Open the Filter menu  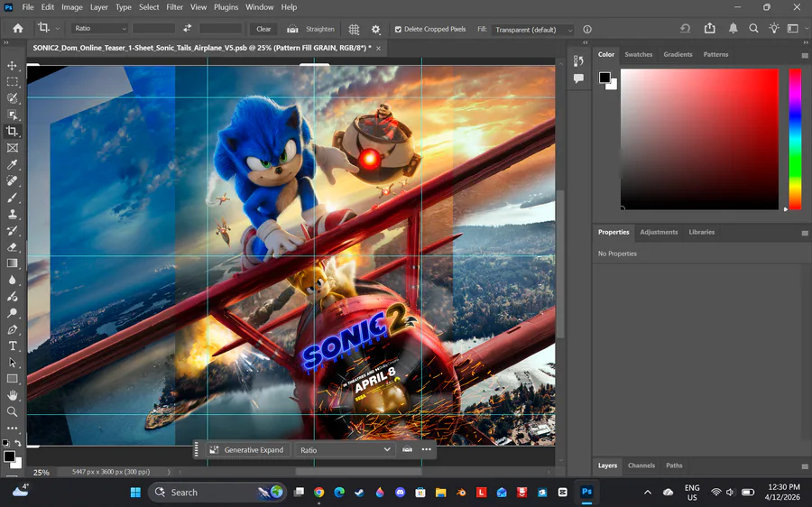[174, 7]
